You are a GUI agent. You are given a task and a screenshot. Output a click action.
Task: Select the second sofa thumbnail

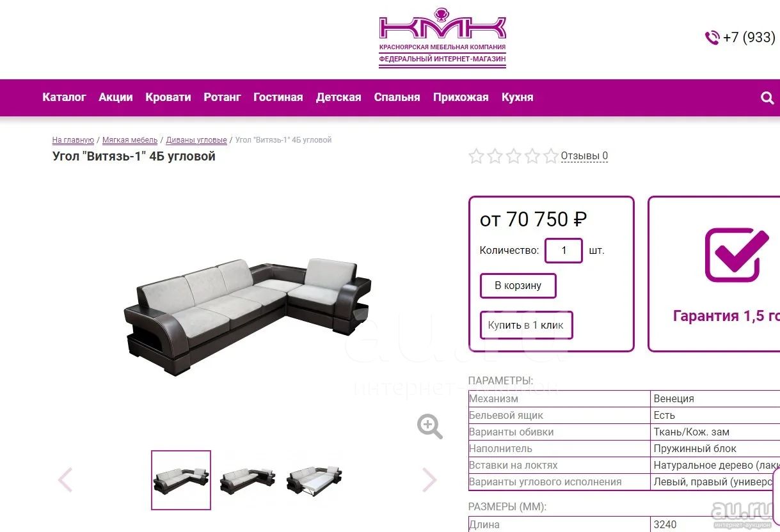click(x=248, y=480)
